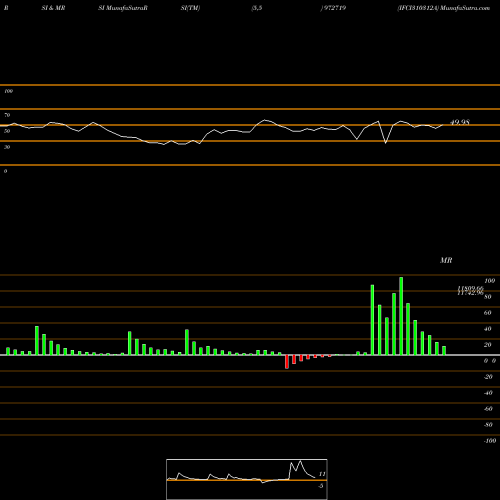Click the IFCI3108124 MunafaSutra.com header text
This screenshot has height=500, width=500.
point(444,8)
